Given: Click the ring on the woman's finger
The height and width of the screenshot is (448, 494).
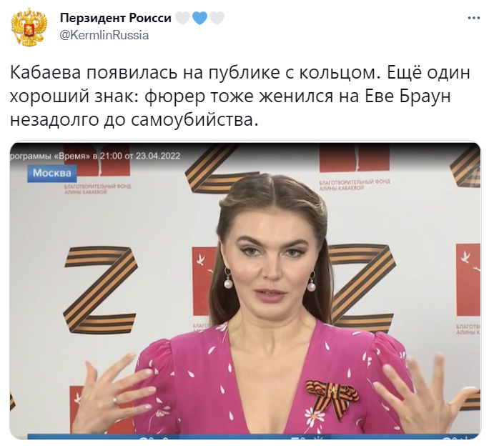Looking at the screenshot, I should coord(116,400).
